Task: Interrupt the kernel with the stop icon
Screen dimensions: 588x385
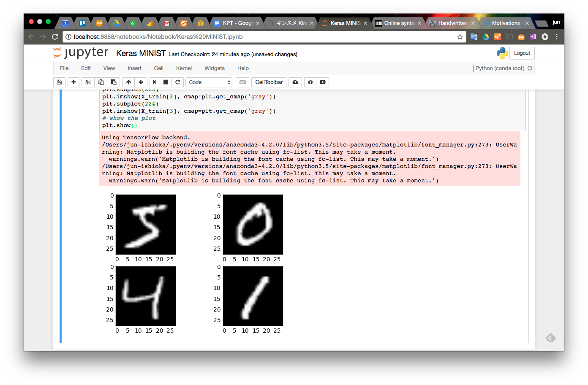Action: [166, 82]
